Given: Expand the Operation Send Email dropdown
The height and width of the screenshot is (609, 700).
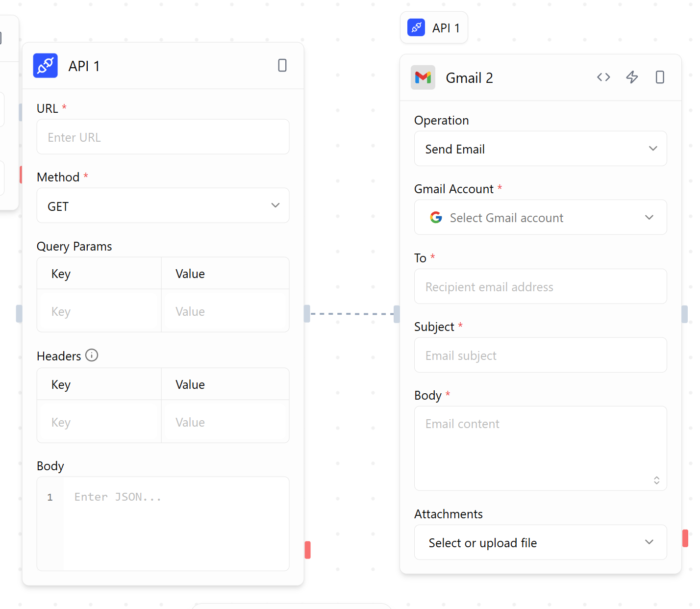Looking at the screenshot, I should pyautogui.click(x=540, y=149).
